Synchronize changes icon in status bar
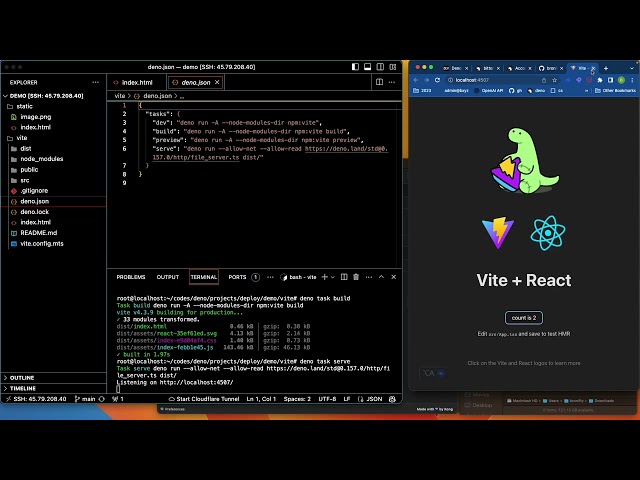 click(102, 399)
